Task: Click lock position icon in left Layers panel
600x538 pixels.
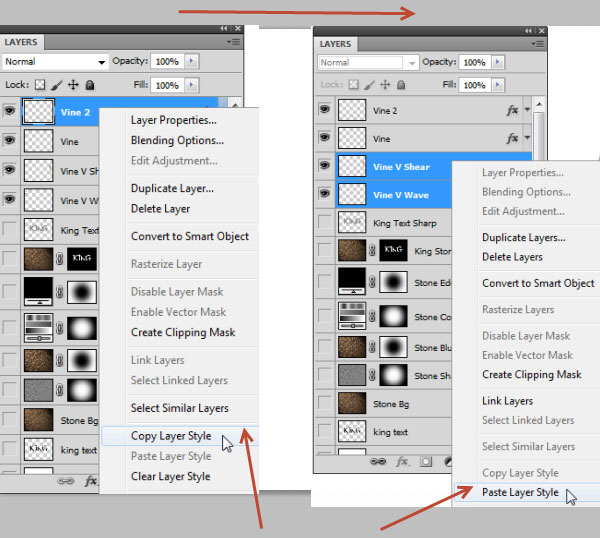Action: coord(73,85)
